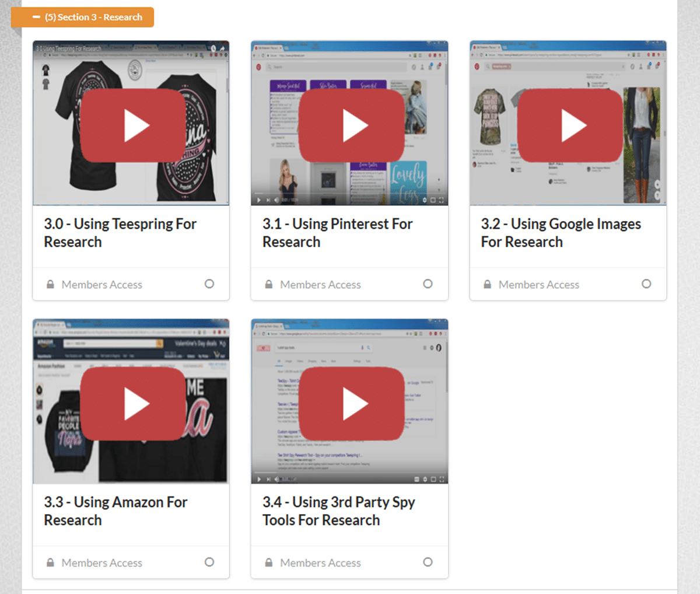
Task: Open the 3.4 - Using 3rd Party Spy Tools title
Action: tap(339, 511)
